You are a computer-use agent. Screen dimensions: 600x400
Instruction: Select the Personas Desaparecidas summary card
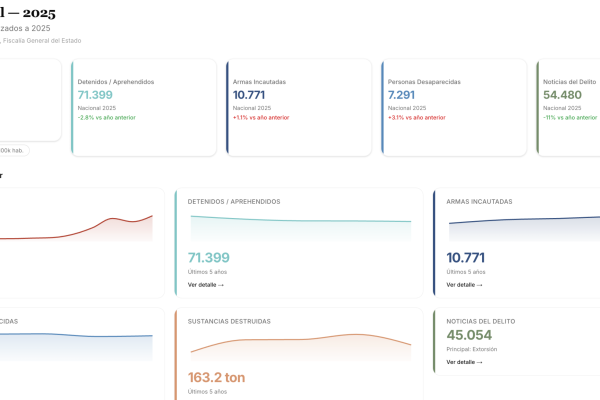454,108
